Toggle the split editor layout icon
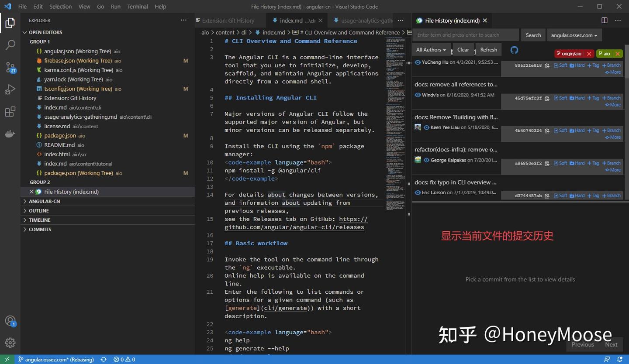This screenshot has height=364, width=629. pos(604,20)
